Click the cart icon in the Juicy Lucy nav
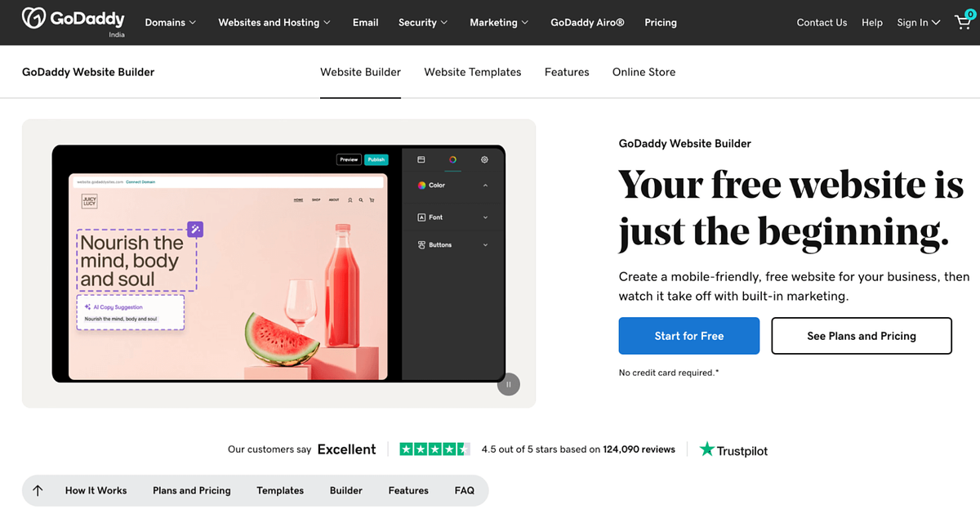Image resolution: width=980 pixels, height=523 pixels. click(x=372, y=200)
